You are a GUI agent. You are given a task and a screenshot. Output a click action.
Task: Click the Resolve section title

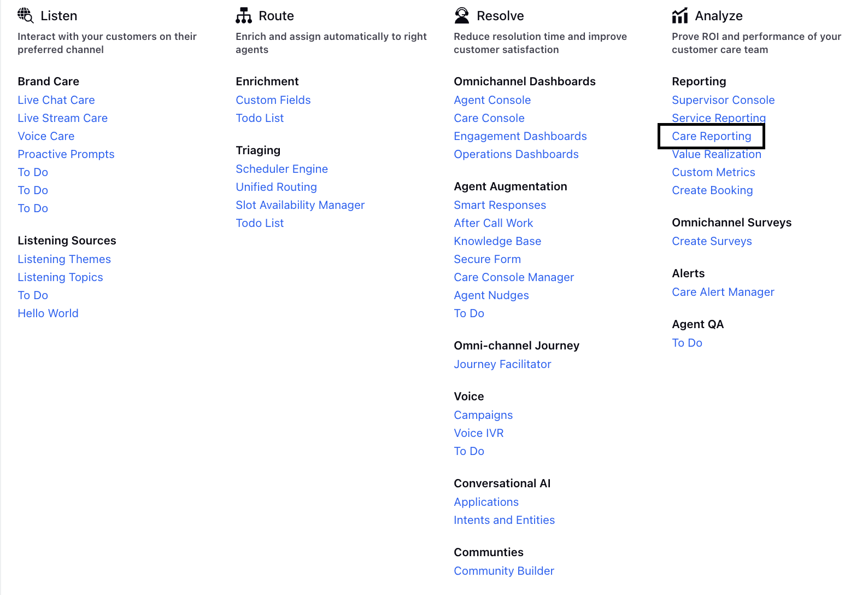coord(500,16)
